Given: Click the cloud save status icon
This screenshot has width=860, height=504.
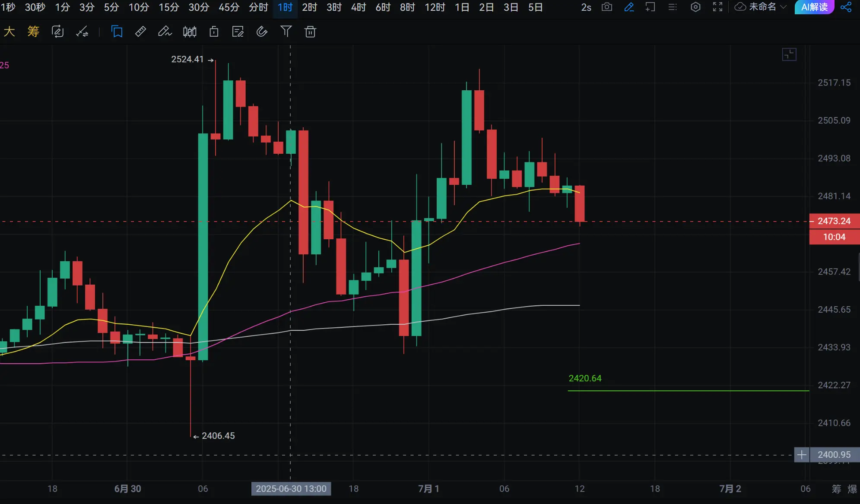Looking at the screenshot, I should pyautogui.click(x=740, y=7).
